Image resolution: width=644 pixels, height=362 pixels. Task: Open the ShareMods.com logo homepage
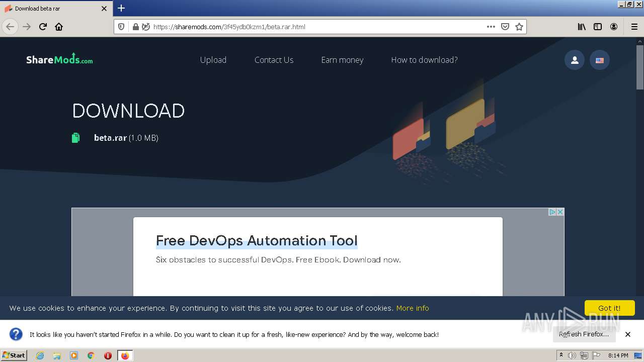click(59, 59)
